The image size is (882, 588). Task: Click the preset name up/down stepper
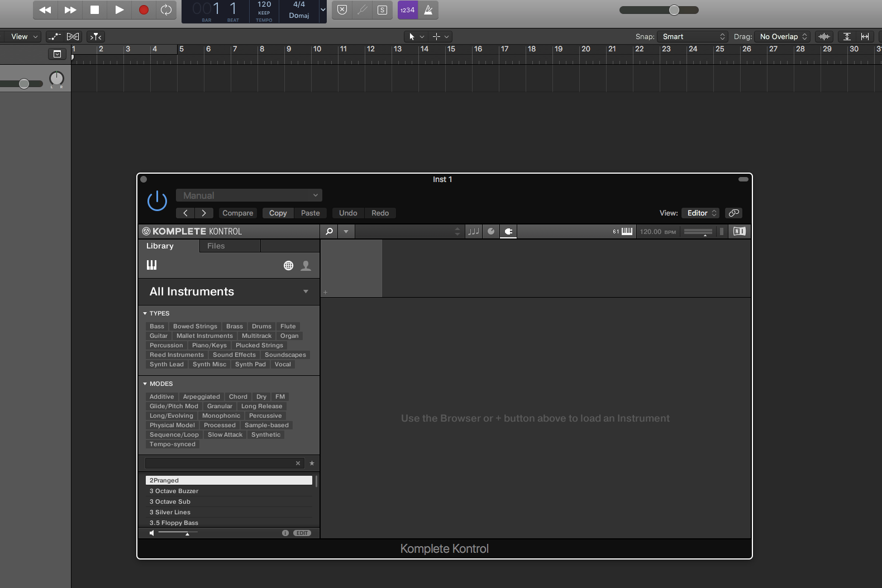tap(457, 231)
